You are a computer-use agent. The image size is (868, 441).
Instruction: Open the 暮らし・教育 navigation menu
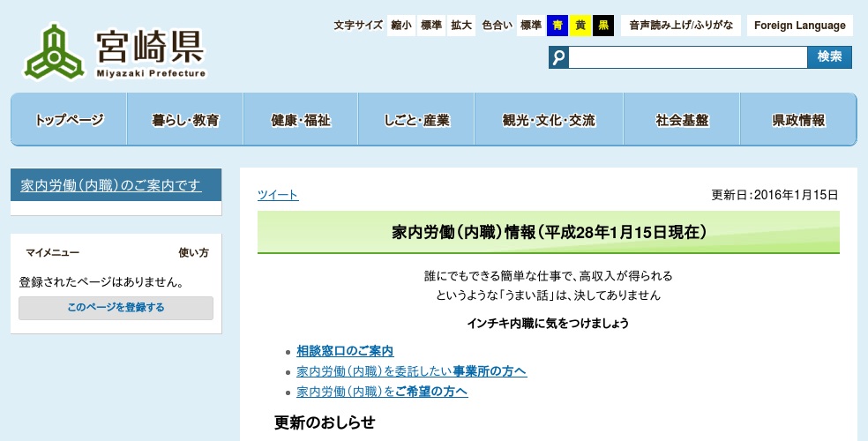click(x=185, y=120)
